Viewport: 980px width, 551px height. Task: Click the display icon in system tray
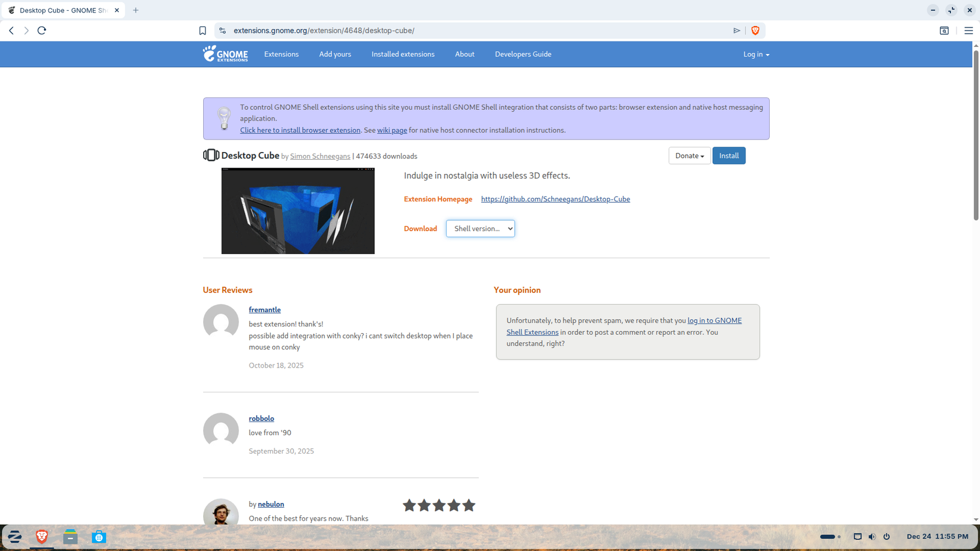pyautogui.click(x=858, y=537)
